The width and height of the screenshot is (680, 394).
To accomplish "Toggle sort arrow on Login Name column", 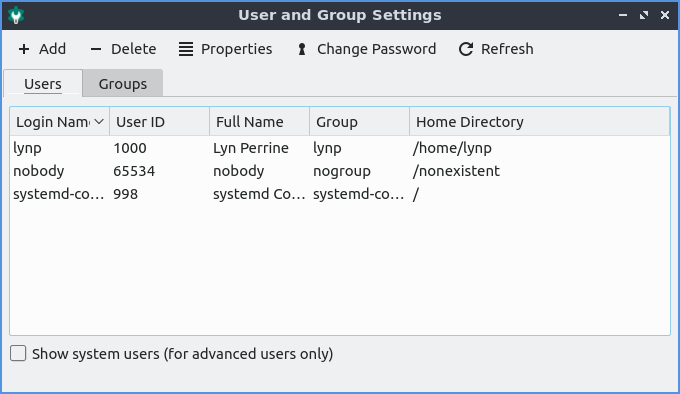I will 99,122.
